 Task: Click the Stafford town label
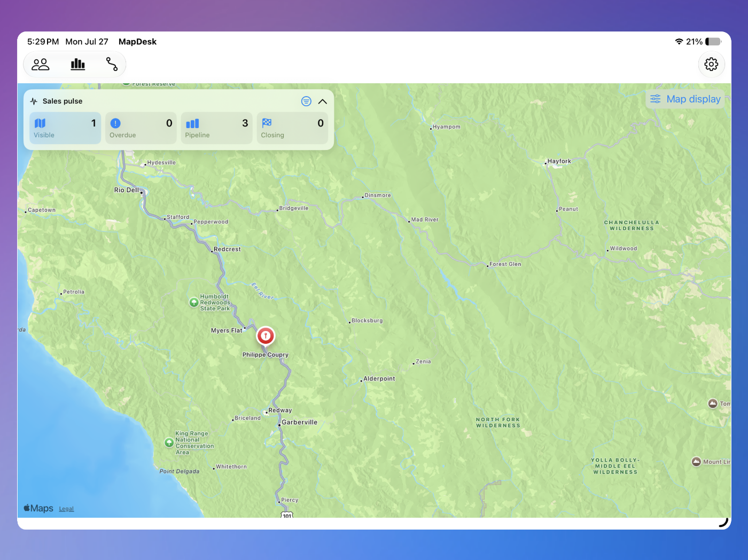tap(178, 217)
